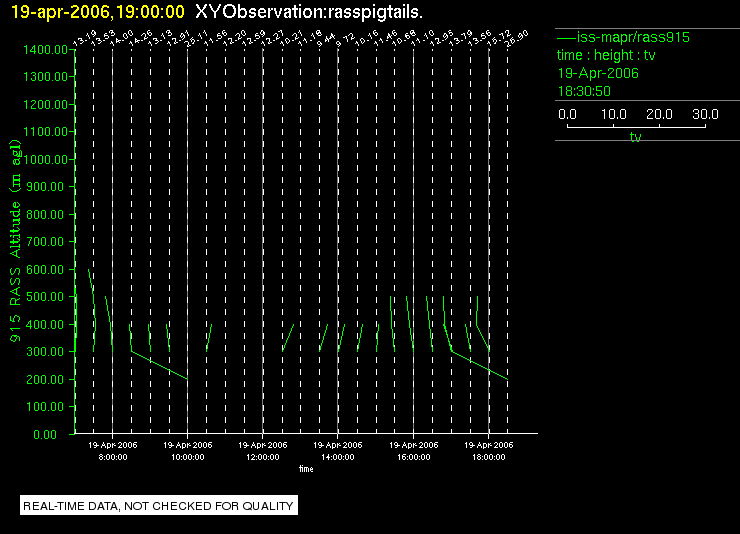Click the 400.00 altitude axis label

(45, 325)
